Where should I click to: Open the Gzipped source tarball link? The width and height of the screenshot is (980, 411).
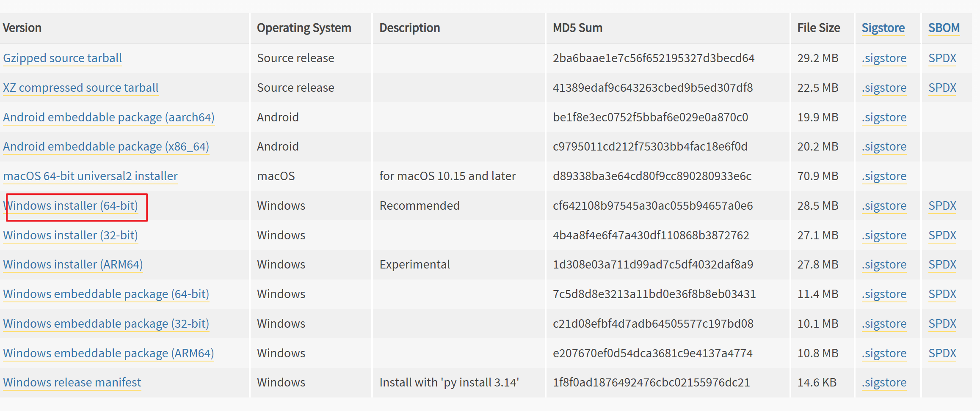[62, 58]
